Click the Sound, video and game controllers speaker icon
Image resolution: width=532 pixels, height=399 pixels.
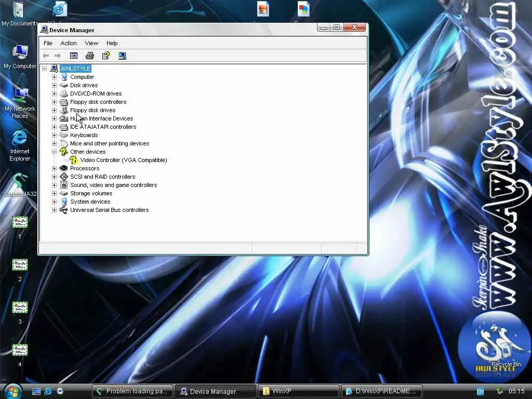64,185
